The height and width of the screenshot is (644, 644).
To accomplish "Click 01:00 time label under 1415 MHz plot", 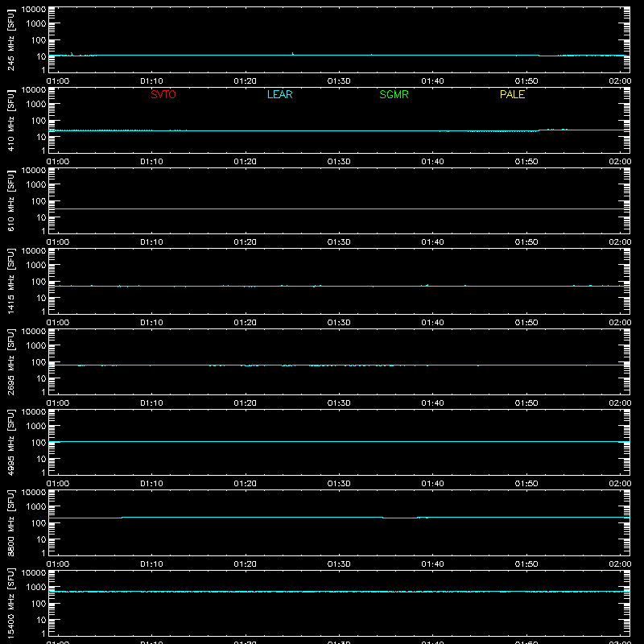I will coord(58,323).
